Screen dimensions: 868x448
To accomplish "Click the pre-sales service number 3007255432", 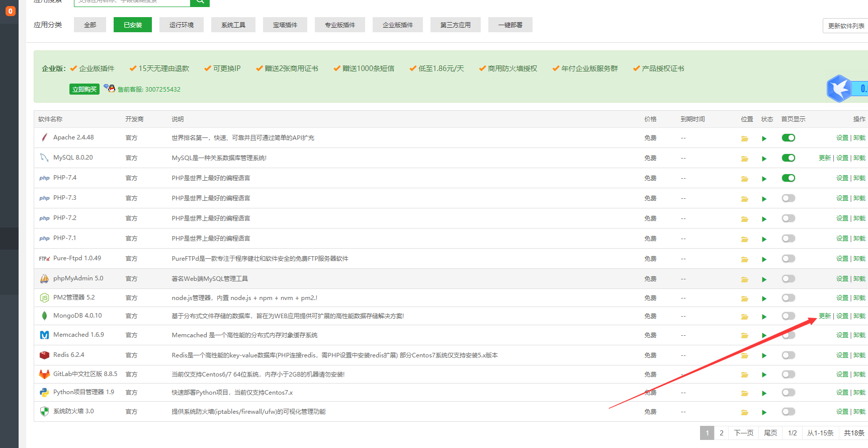I will [162, 90].
